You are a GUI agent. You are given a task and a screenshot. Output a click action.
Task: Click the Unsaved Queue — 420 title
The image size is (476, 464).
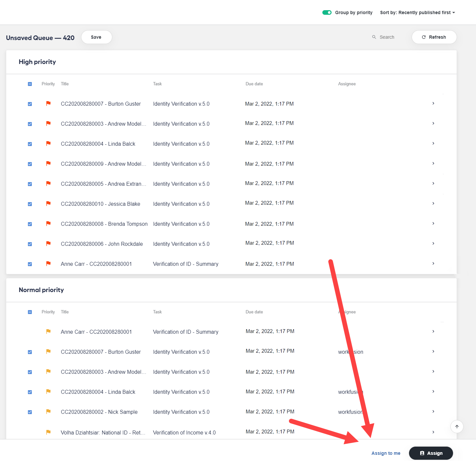pyautogui.click(x=40, y=38)
